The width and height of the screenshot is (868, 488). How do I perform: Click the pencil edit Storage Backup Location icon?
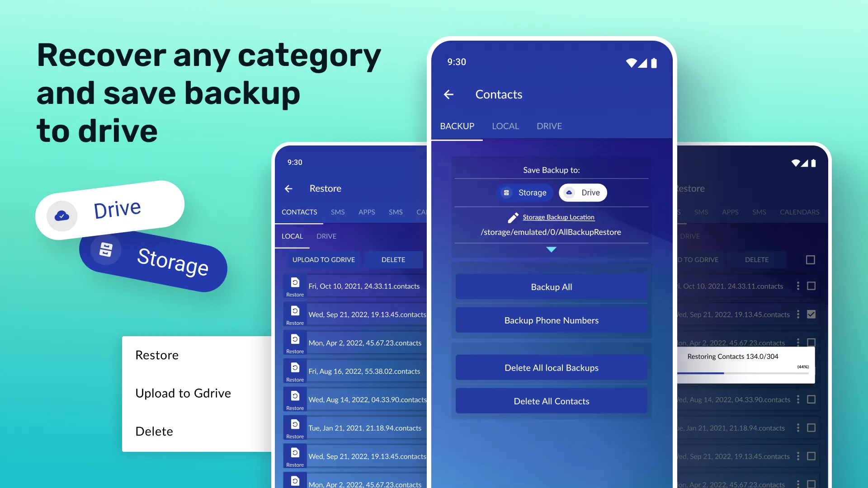(512, 216)
